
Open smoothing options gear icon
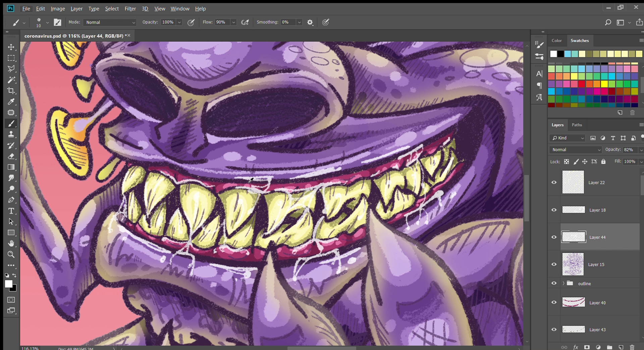coord(310,22)
